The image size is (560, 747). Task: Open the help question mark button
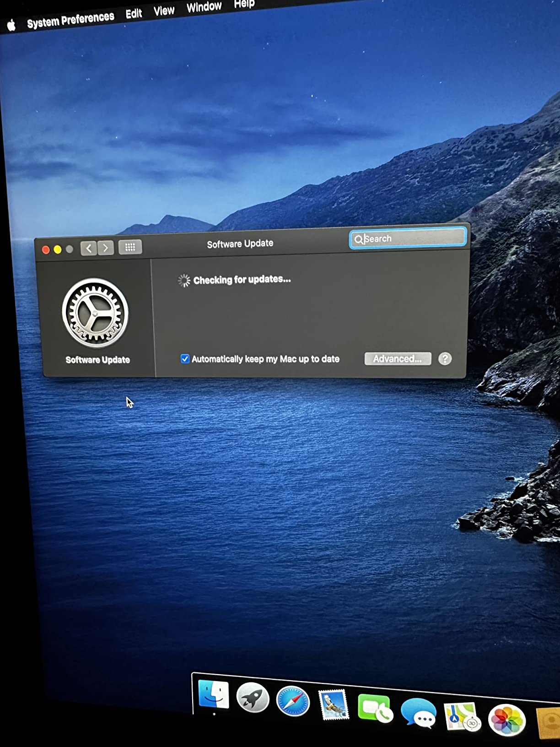point(445,358)
